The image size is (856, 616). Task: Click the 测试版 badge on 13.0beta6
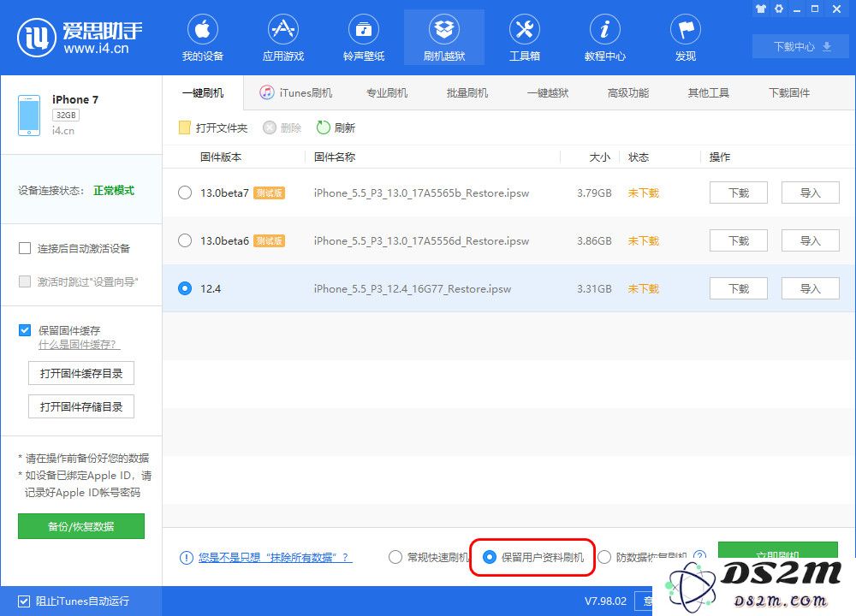pos(269,240)
